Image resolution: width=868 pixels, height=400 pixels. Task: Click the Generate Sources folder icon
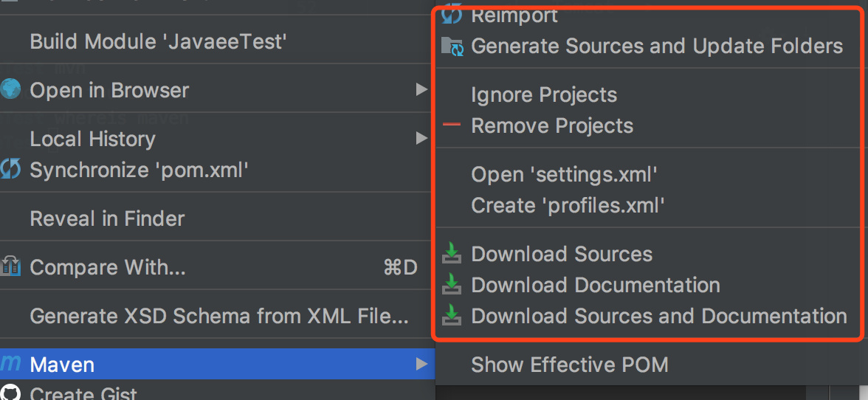452,46
